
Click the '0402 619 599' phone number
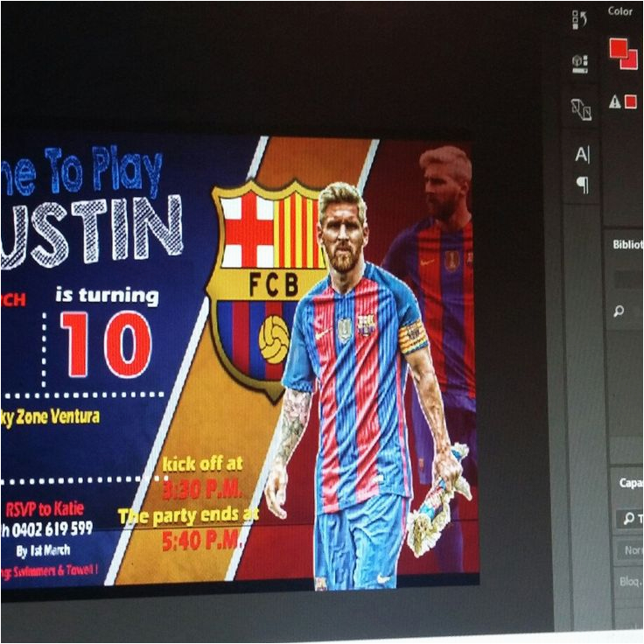[x=52, y=529]
